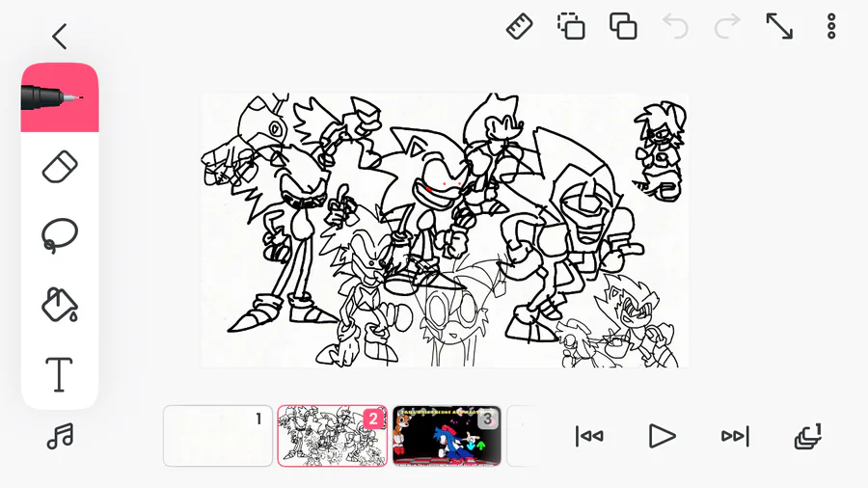Jump to the first frame
Screen dimensions: 868x488
[589, 436]
